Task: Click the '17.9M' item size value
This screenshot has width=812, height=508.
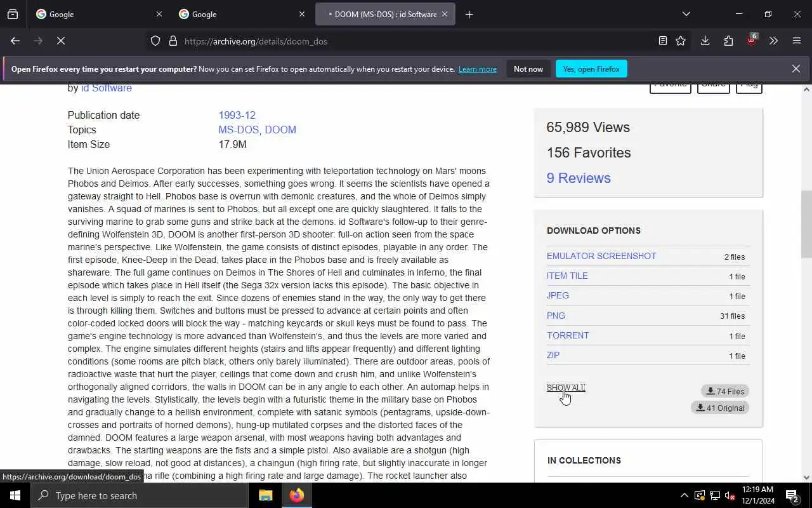Action: tap(232, 144)
